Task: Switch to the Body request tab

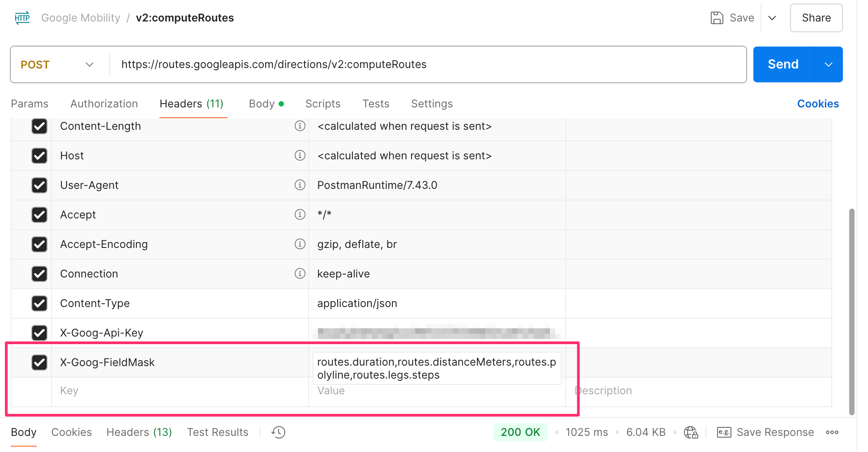Action: 261,103
